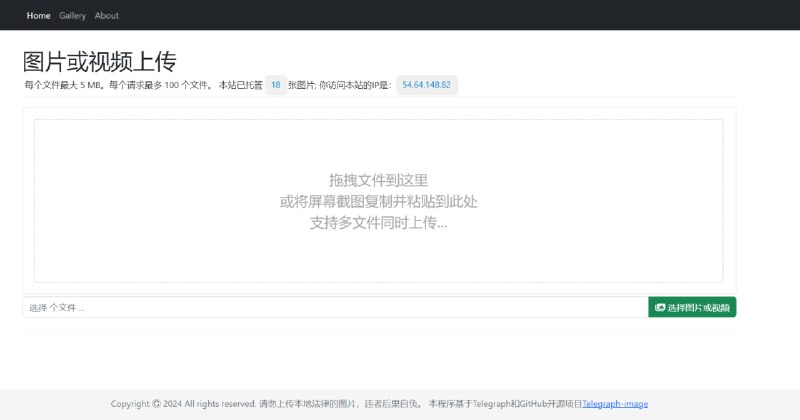Click the 支持多文件同时上传 line

coord(378,222)
